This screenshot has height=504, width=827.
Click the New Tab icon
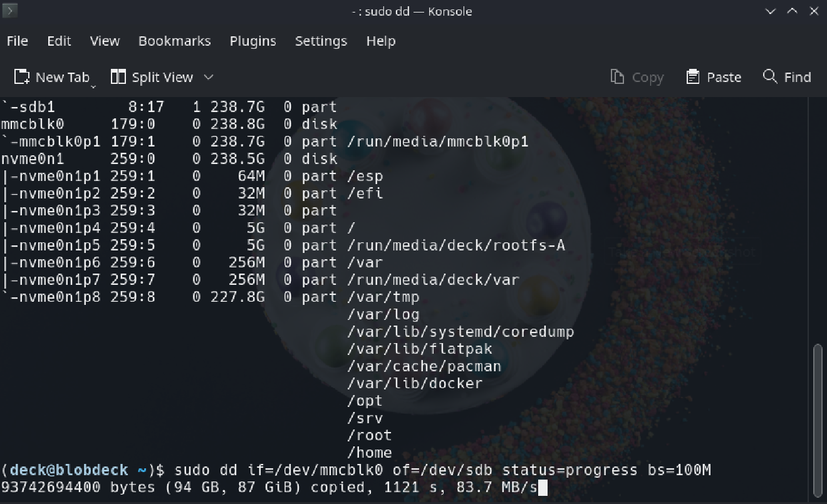[21, 76]
